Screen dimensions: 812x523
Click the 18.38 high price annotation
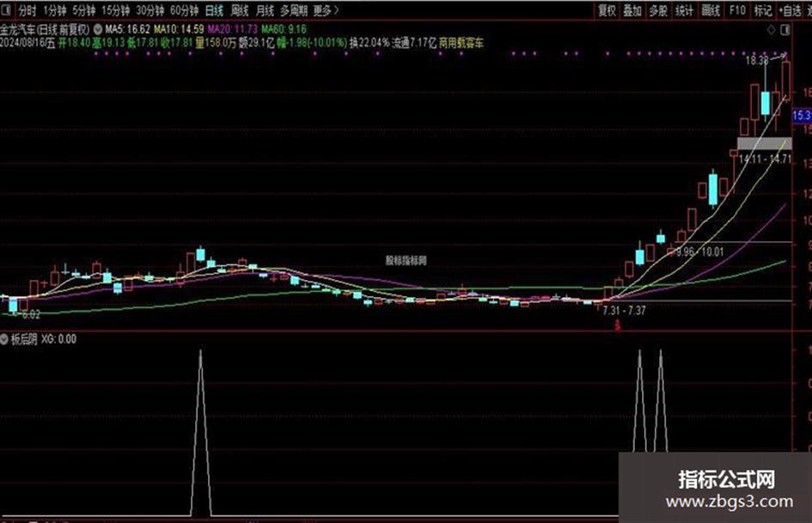pyautogui.click(x=757, y=60)
